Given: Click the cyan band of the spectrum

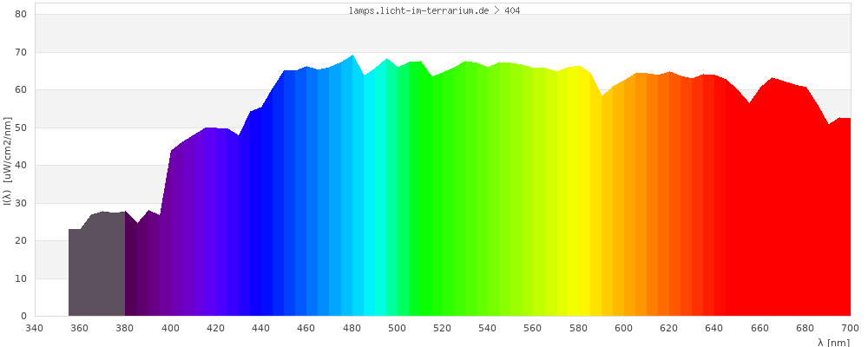Looking at the screenshot, I should point(375,217).
